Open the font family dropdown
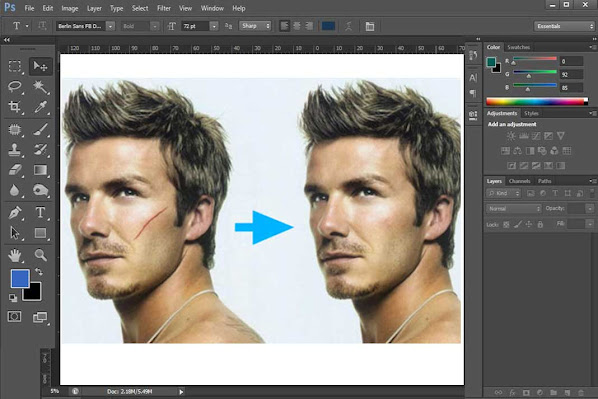 (111, 26)
